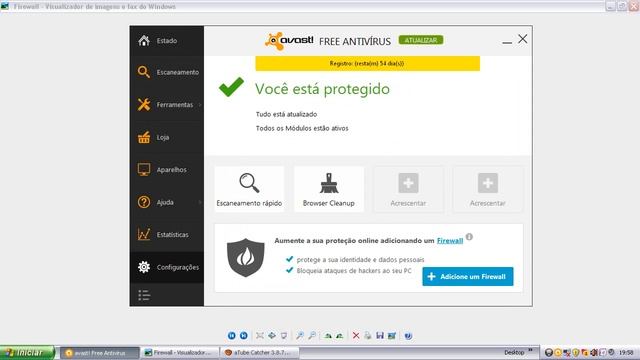Open Configurações settings in avast sidebar
The height and width of the screenshot is (360, 640).
[167, 267]
